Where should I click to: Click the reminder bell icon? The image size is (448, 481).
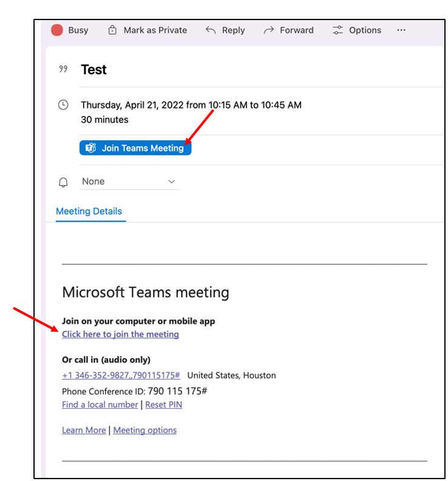click(63, 182)
